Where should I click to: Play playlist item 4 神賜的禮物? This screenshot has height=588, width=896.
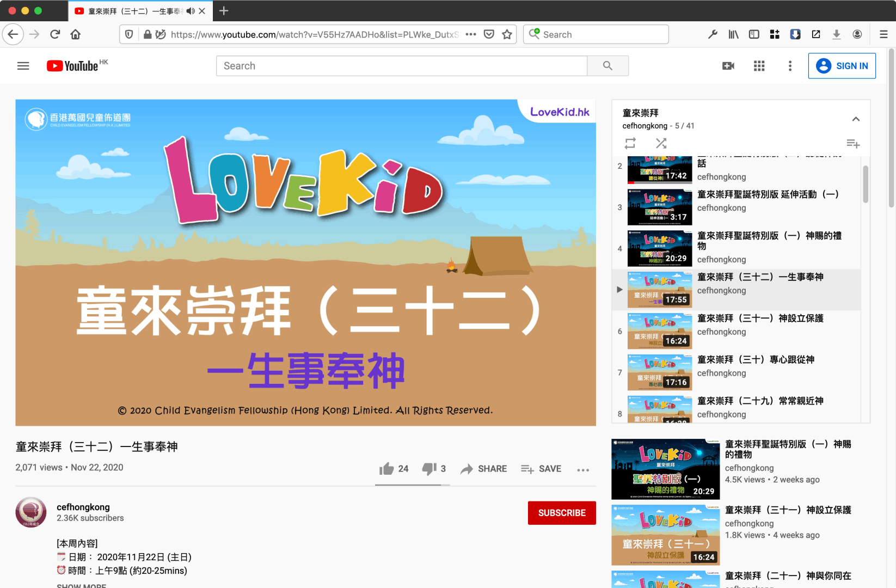pos(736,249)
